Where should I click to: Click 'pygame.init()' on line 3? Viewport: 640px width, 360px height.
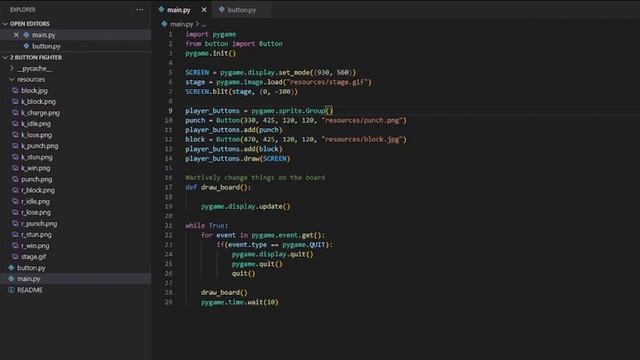[211, 53]
